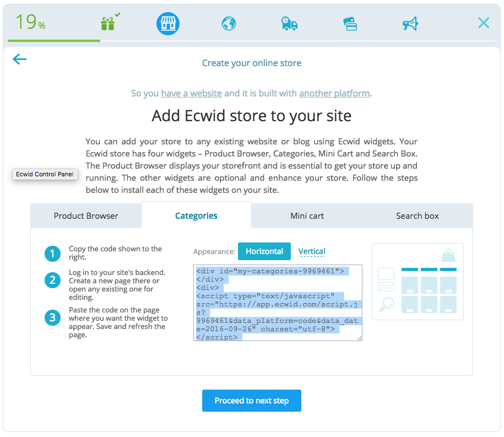The image size is (504, 437).
Task: Click Proceed to next step button
Action: [x=252, y=401]
